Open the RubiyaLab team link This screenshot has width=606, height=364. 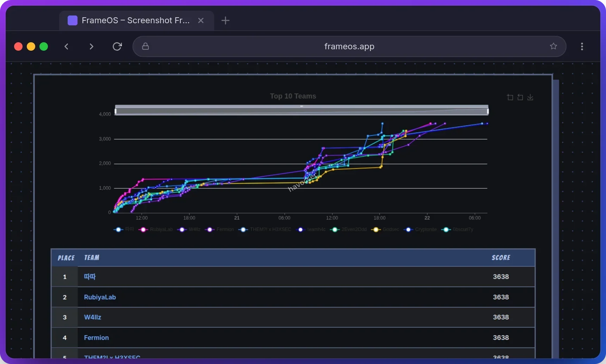point(100,297)
